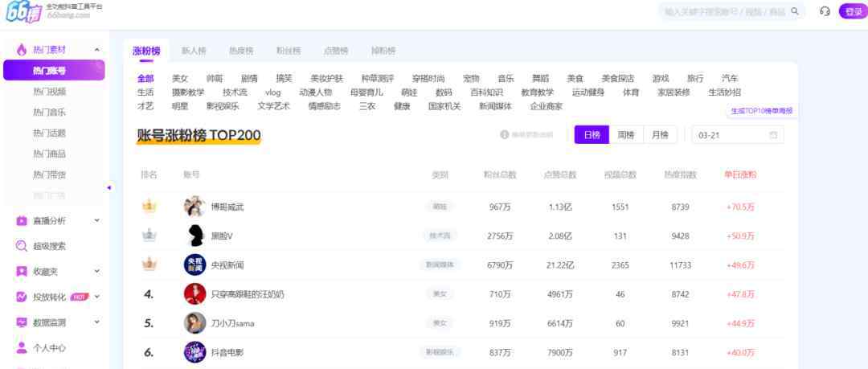This screenshot has width=868, height=369.
Task: Click the 数据监测 monitor icon
Action: [22, 322]
